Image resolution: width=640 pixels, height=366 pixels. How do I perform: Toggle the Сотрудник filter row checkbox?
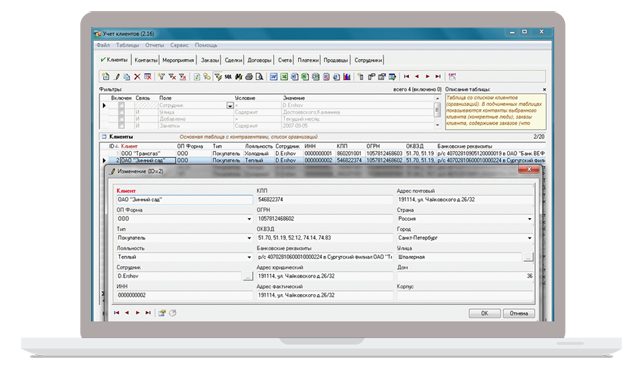(x=121, y=105)
